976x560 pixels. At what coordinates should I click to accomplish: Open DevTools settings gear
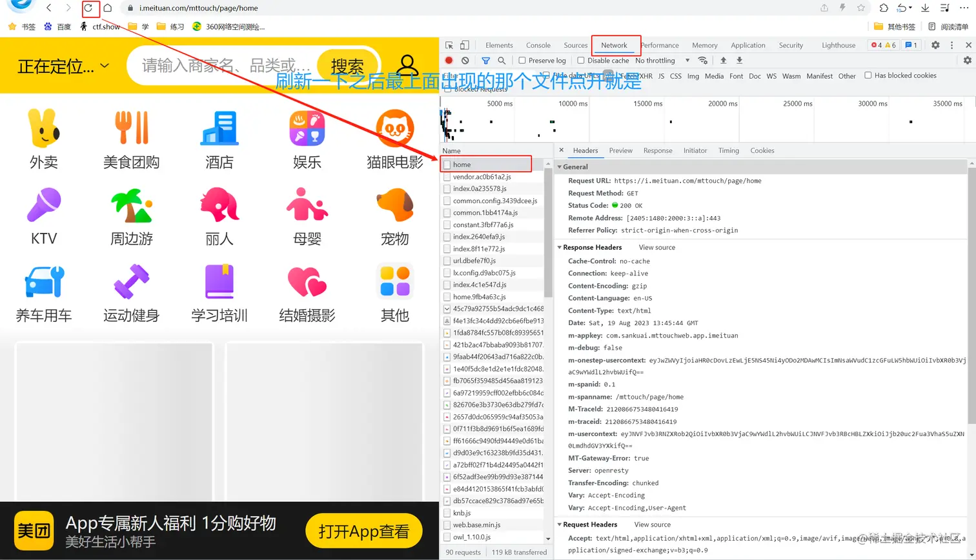[x=935, y=45]
